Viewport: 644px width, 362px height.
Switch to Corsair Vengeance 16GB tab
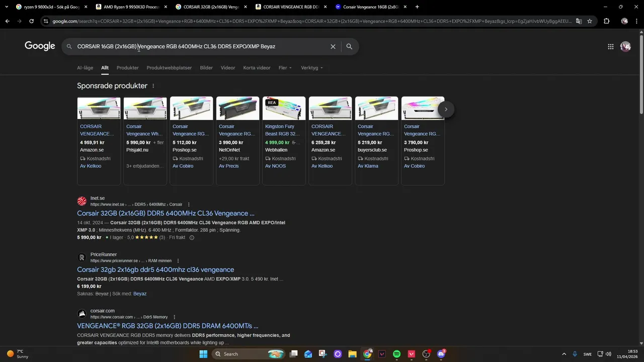click(370, 7)
